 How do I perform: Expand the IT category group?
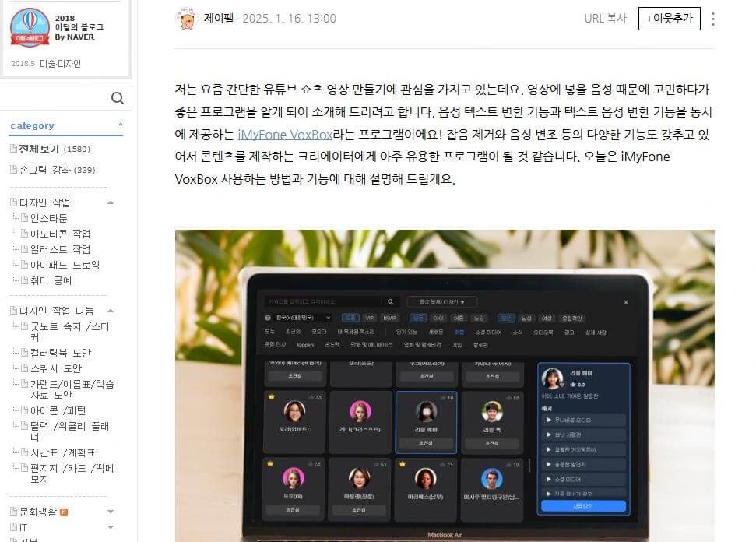tap(111, 527)
